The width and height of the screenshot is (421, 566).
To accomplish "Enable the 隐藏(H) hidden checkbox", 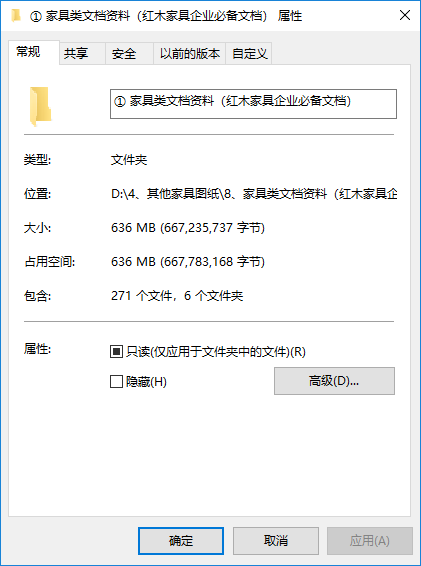I will click(116, 382).
